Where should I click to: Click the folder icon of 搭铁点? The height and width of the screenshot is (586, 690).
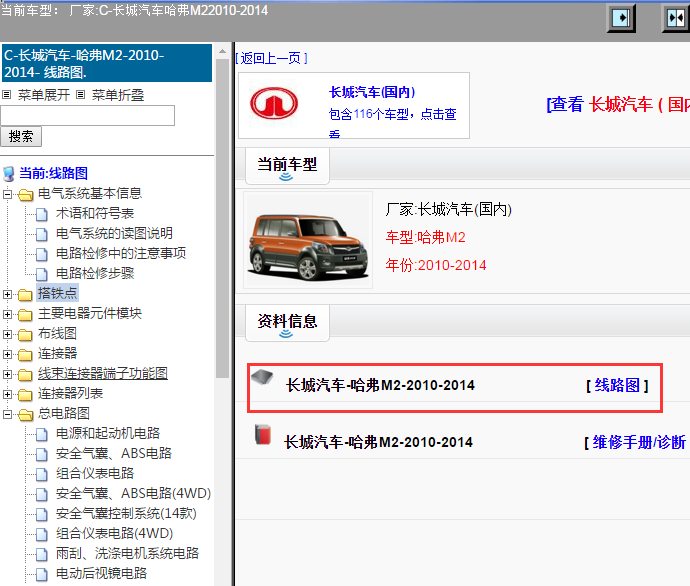coord(26,294)
